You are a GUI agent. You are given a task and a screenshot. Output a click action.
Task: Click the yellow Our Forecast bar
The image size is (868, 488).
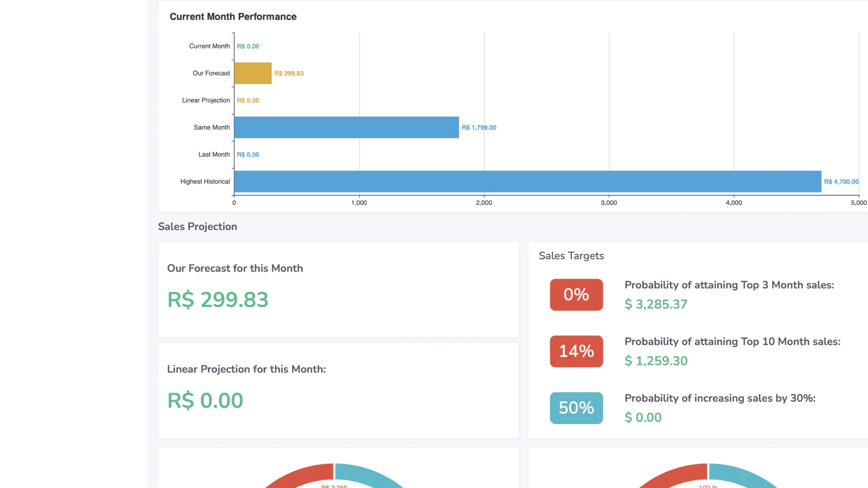[x=253, y=73]
